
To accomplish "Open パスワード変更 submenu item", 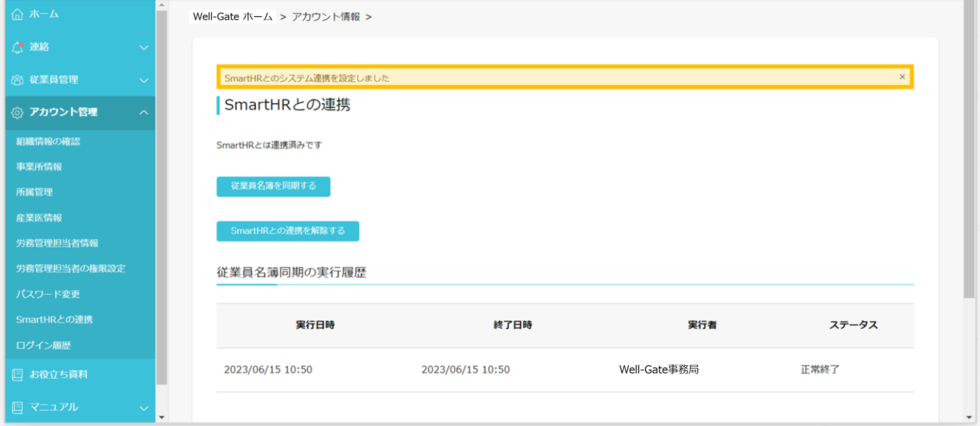I will click(x=48, y=294).
